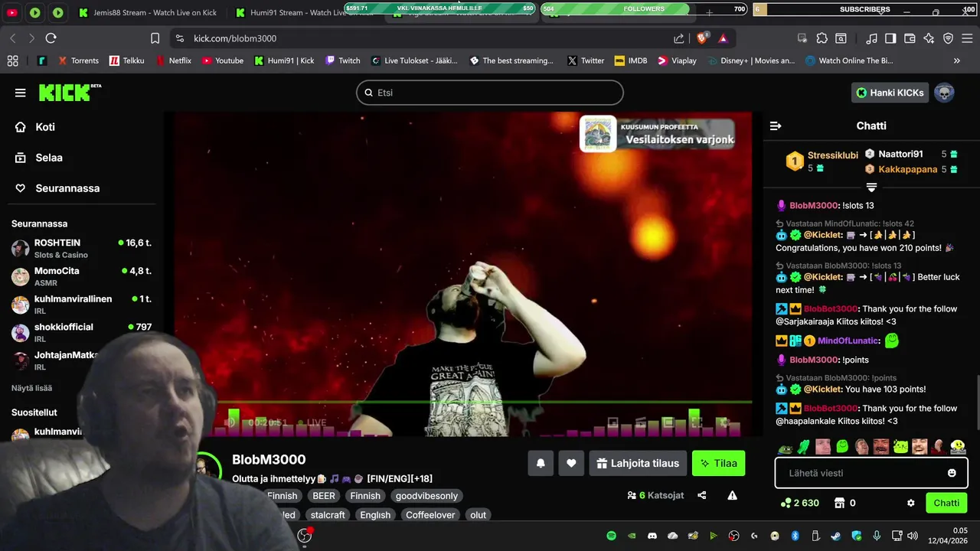
Task: Open the emoji picker in the chat box
Action: click(x=952, y=473)
